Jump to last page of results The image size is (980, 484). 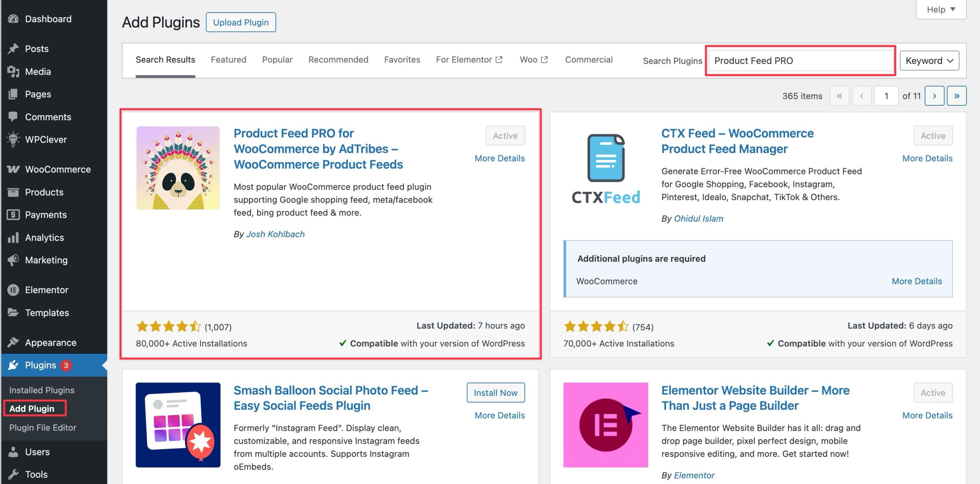956,96
